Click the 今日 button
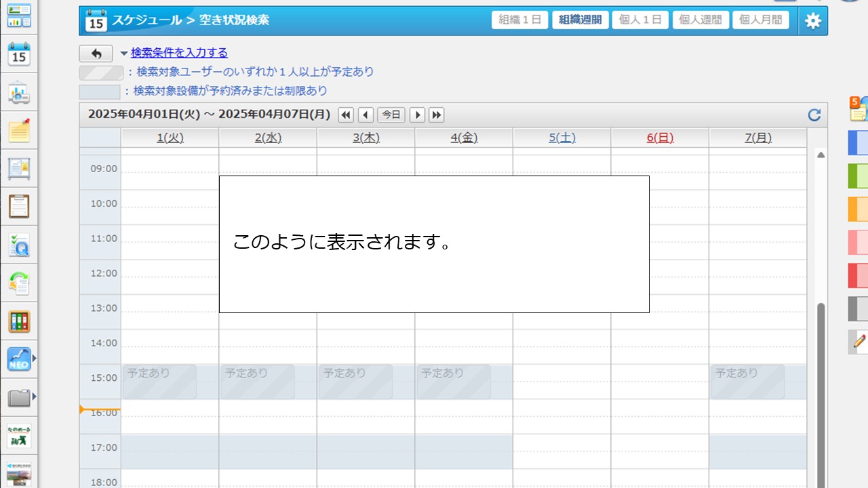 391,115
